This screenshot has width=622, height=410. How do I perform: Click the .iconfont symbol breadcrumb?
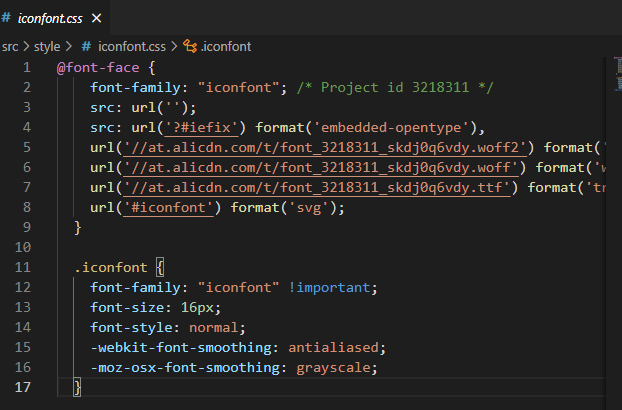pyautogui.click(x=226, y=46)
